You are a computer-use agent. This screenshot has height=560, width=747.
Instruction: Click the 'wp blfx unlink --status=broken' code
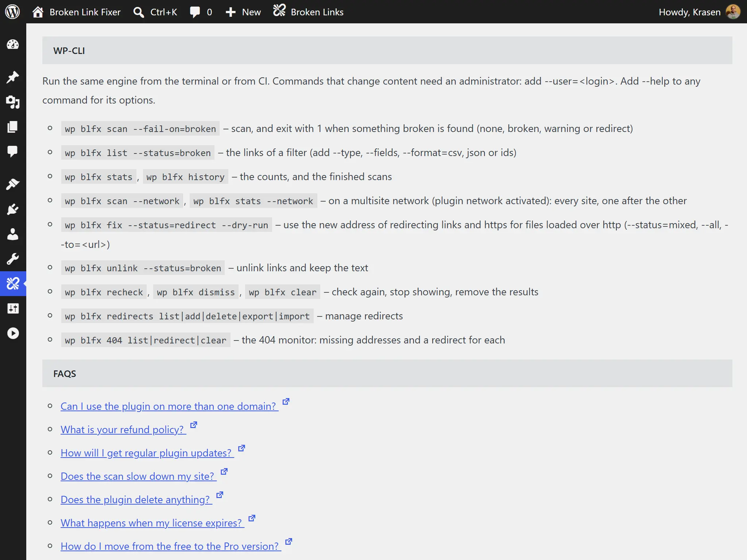[x=143, y=268]
